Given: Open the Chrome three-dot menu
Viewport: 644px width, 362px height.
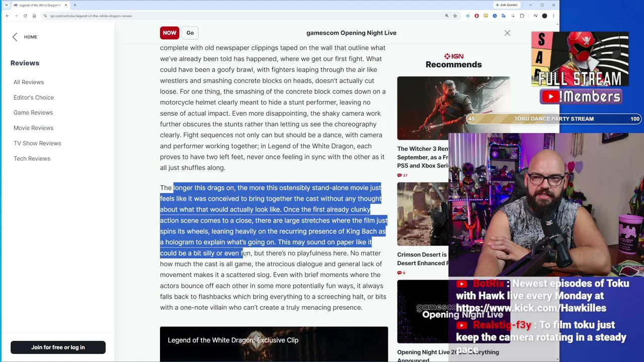Looking at the screenshot, I should [x=553, y=16].
